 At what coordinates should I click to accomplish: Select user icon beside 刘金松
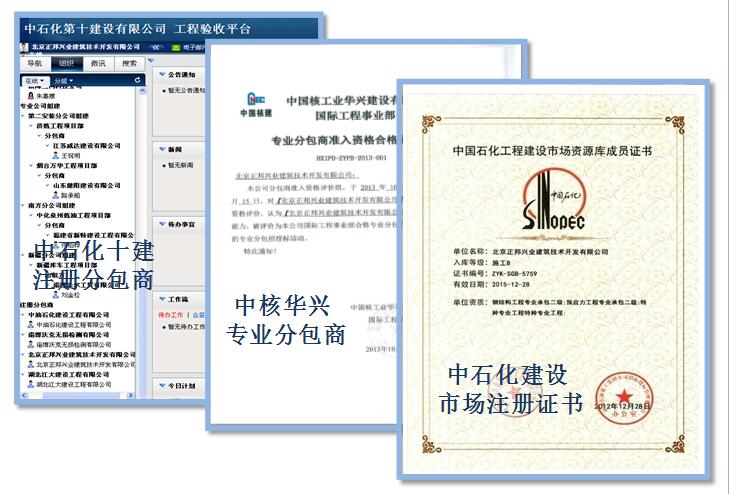(56, 295)
